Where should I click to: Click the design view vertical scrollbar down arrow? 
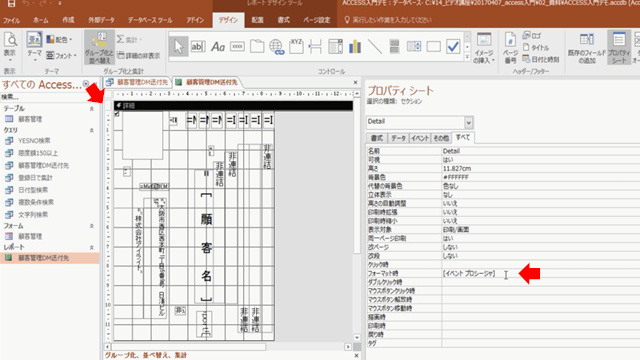(x=357, y=338)
